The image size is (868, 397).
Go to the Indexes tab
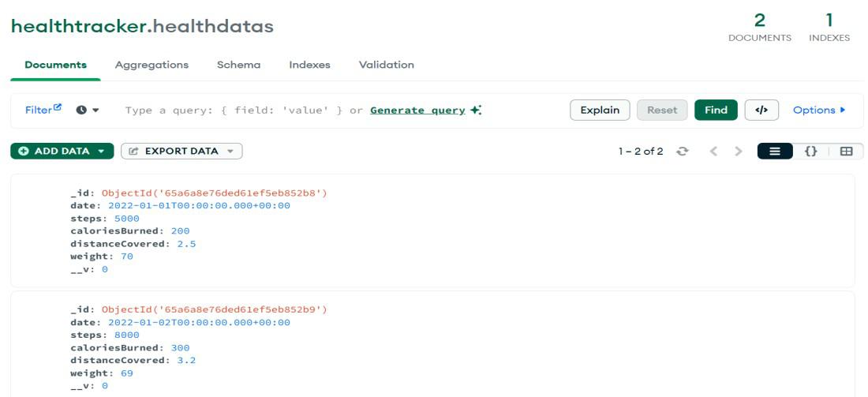coord(309,65)
